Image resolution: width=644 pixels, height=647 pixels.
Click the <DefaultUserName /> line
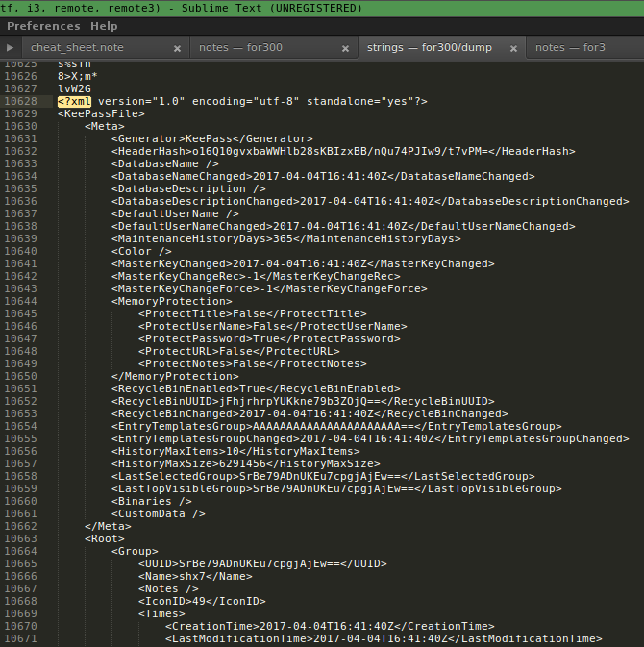click(x=175, y=213)
